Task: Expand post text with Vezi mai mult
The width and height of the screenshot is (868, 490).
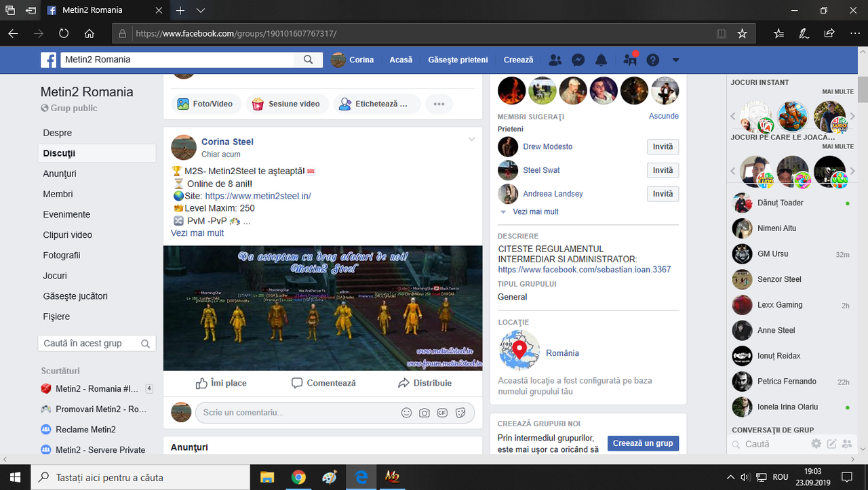Action: [197, 233]
